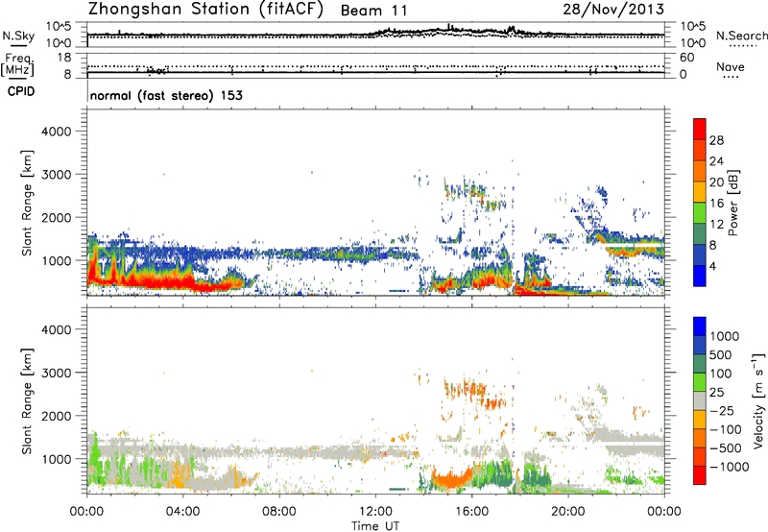This screenshot has width=768, height=532.
Task: Click the 'Power [dB]' colorbar title
Action: (732, 203)
